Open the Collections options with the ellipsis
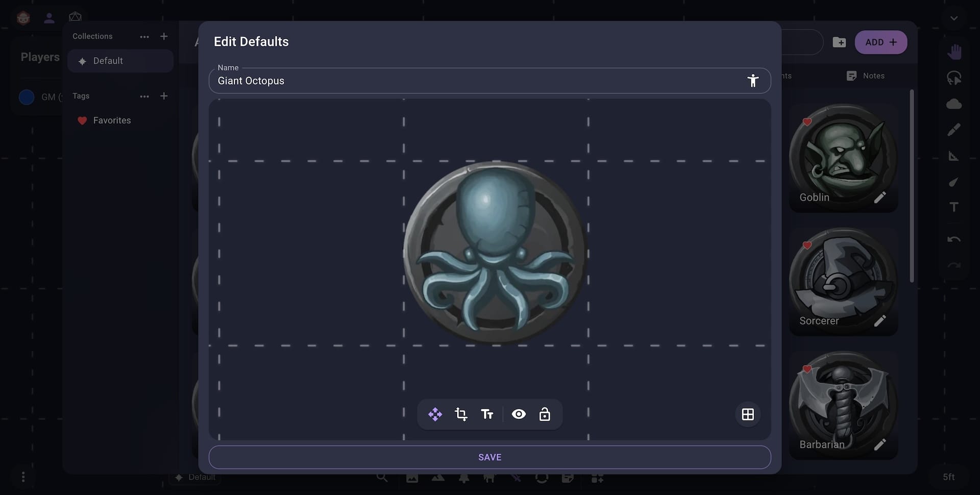Image resolution: width=980 pixels, height=495 pixels. [144, 36]
